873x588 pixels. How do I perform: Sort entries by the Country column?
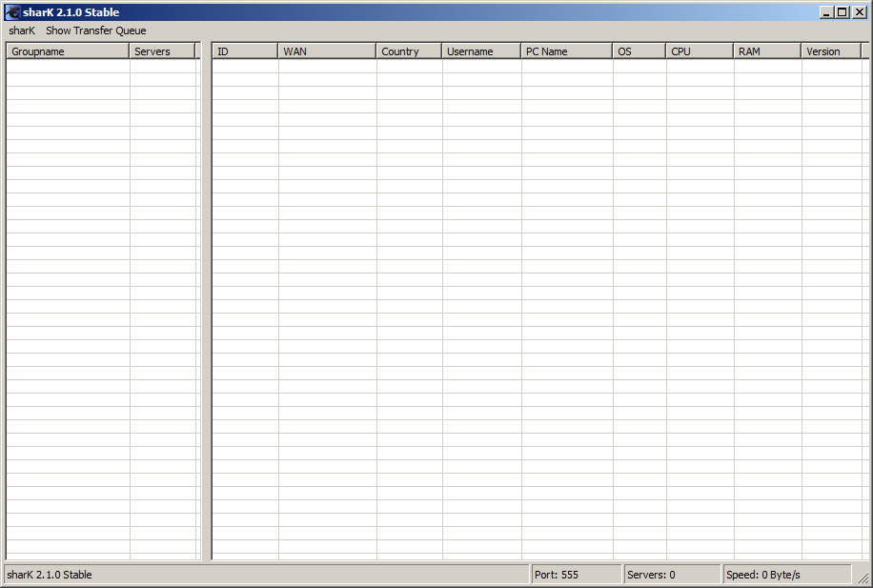pyautogui.click(x=408, y=51)
